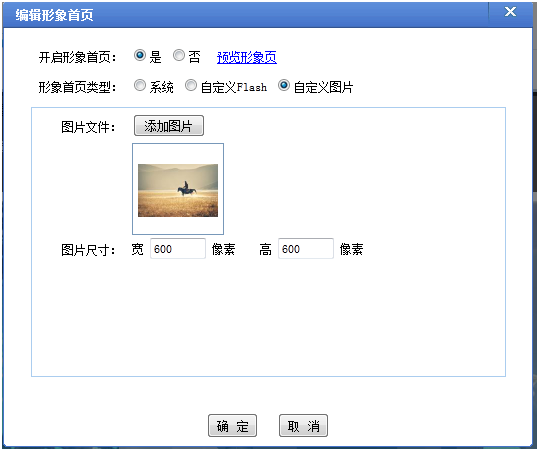Click the 取消 button

(304, 426)
